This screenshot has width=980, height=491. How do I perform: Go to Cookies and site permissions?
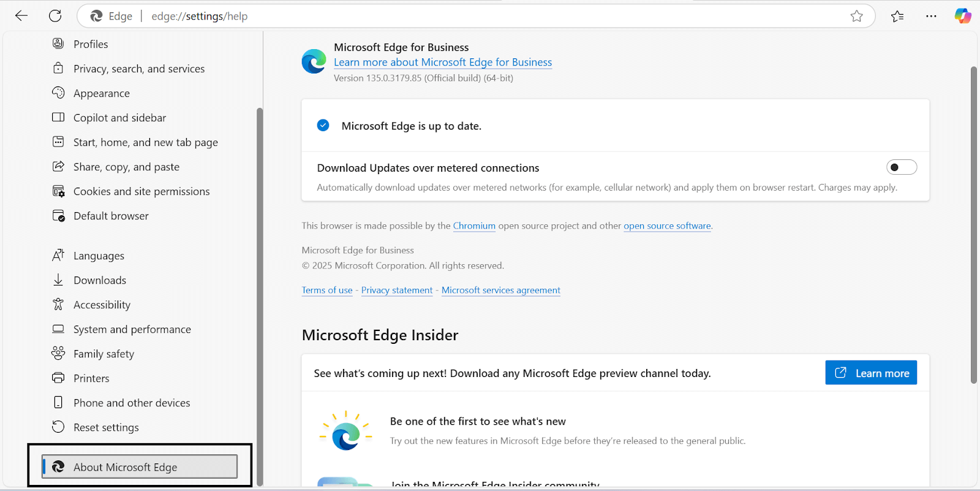pos(141,191)
